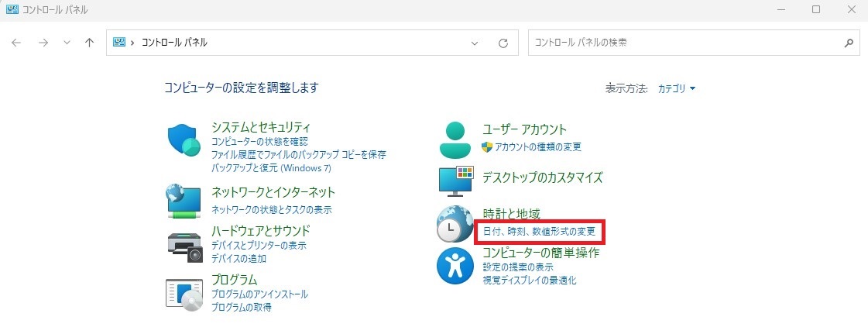Click the forward arrow navigation button
Viewport: 868px width, 334px height.
(43, 43)
